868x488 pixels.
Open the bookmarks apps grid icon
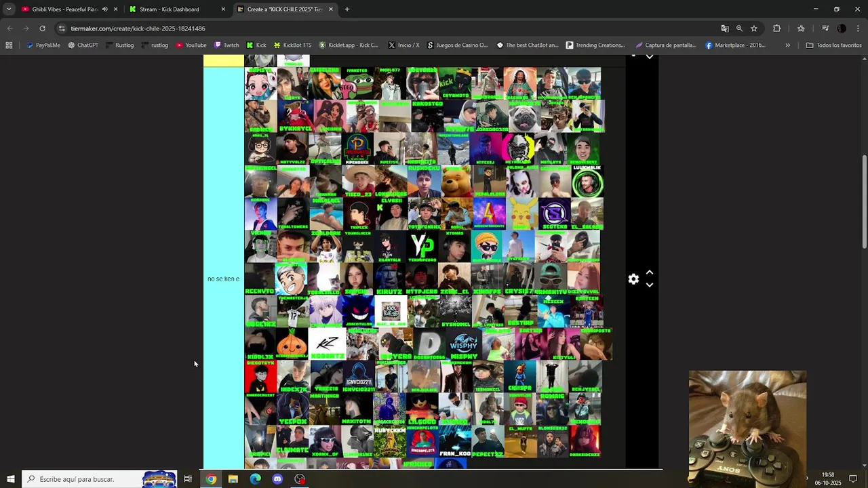click(9, 45)
